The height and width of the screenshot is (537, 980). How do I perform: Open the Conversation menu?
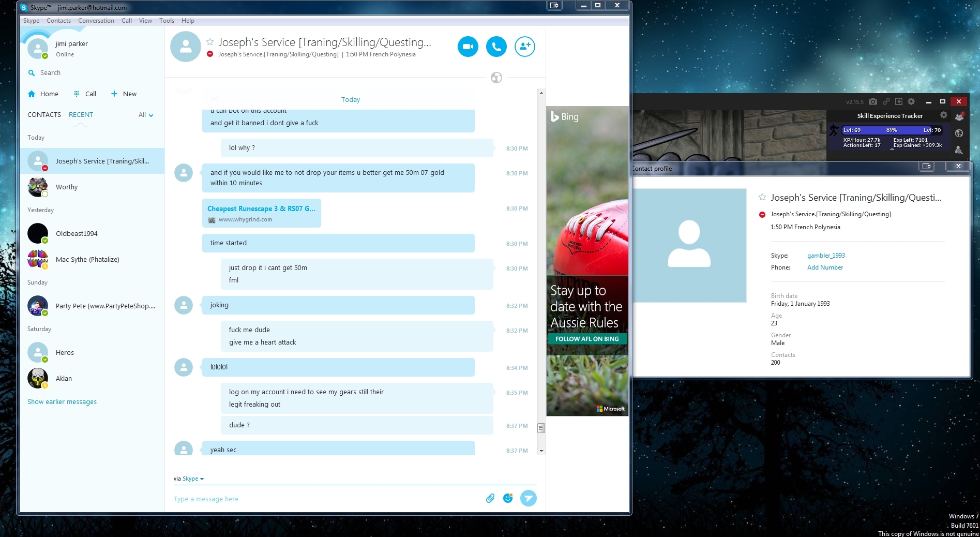[96, 21]
